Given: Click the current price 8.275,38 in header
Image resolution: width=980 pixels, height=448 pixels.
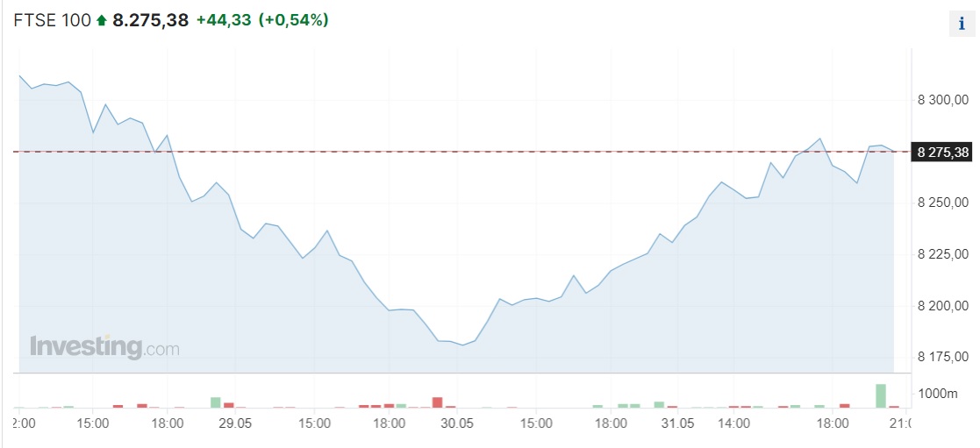Looking at the screenshot, I should tap(151, 21).
